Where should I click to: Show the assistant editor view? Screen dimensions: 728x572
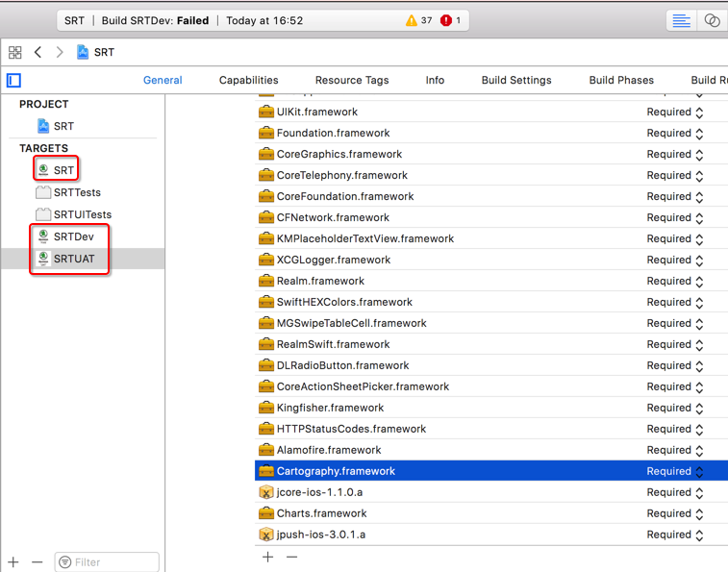[x=713, y=20]
